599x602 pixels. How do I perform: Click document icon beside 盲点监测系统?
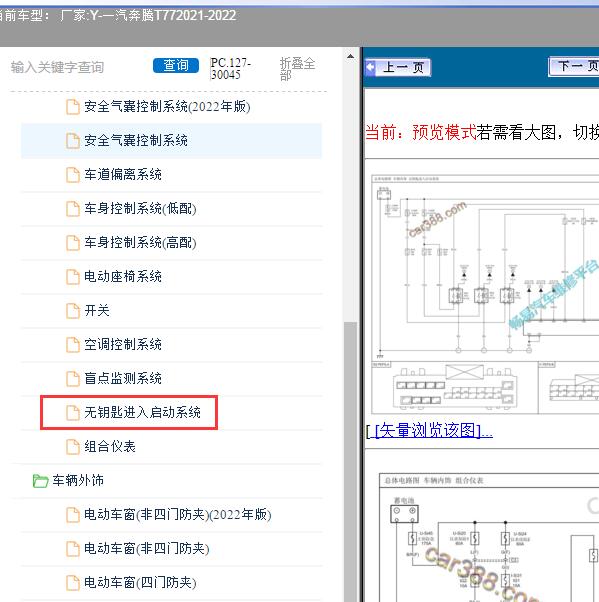[x=72, y=379]
